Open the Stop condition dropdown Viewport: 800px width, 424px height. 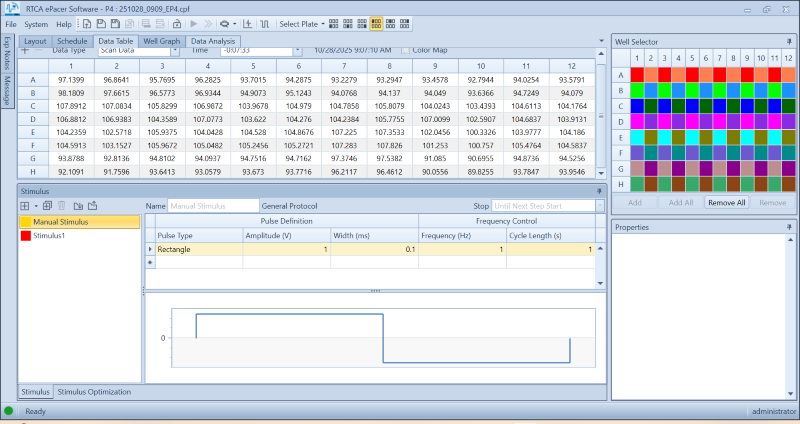pos(600,205)
